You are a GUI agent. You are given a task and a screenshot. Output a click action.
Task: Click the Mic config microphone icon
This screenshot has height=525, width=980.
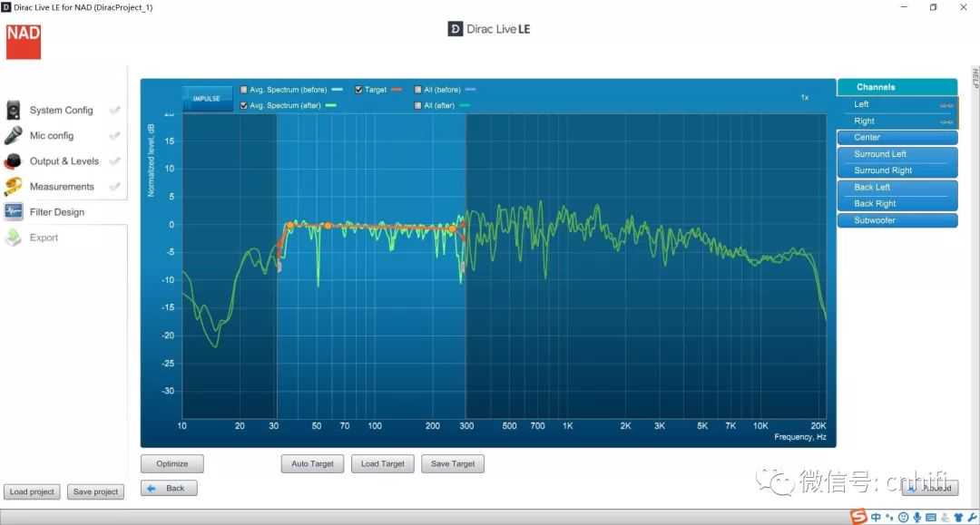coord(14,136)
